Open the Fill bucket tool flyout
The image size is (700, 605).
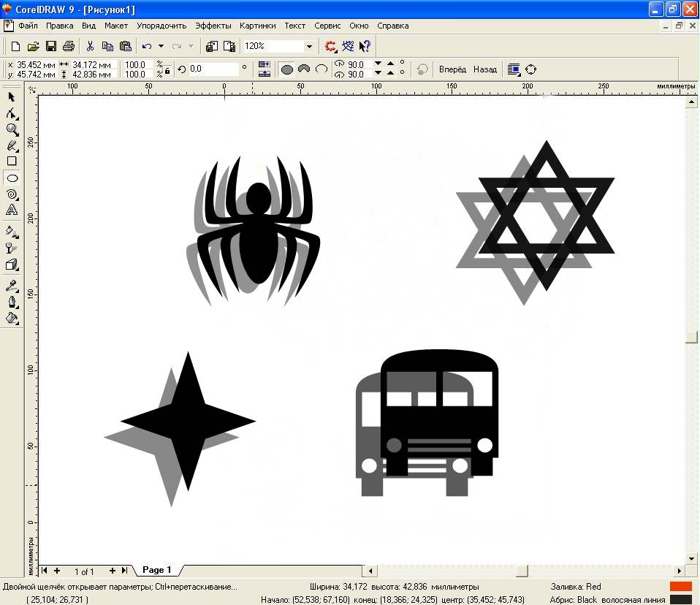coord(12,318)
